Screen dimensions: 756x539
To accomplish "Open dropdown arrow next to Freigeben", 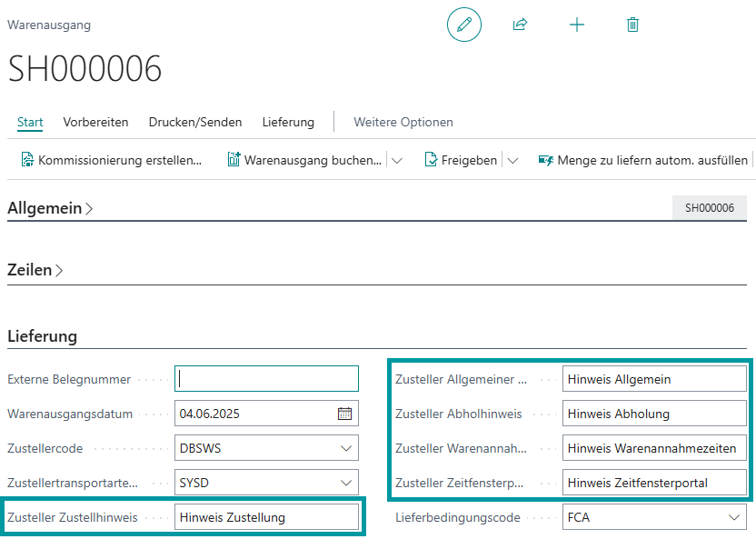I will (x=512, y=160).
